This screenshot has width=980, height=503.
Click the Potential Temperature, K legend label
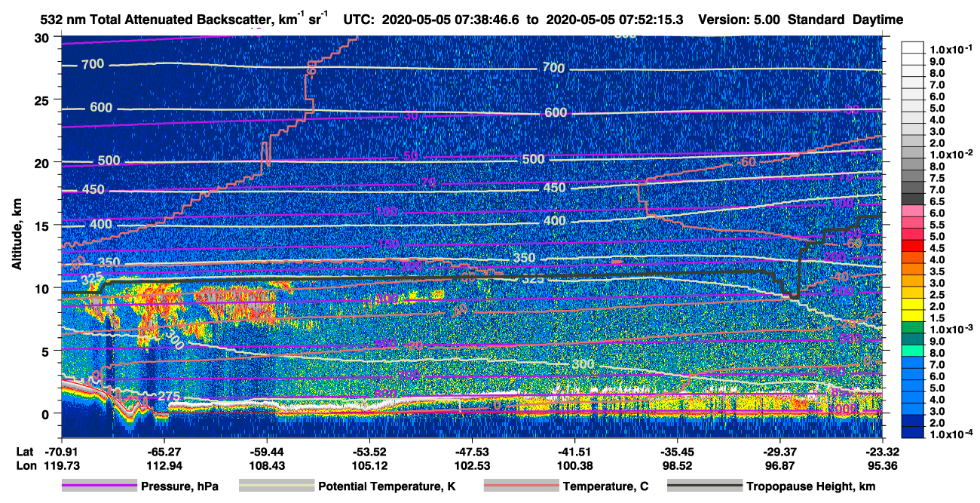387,487
